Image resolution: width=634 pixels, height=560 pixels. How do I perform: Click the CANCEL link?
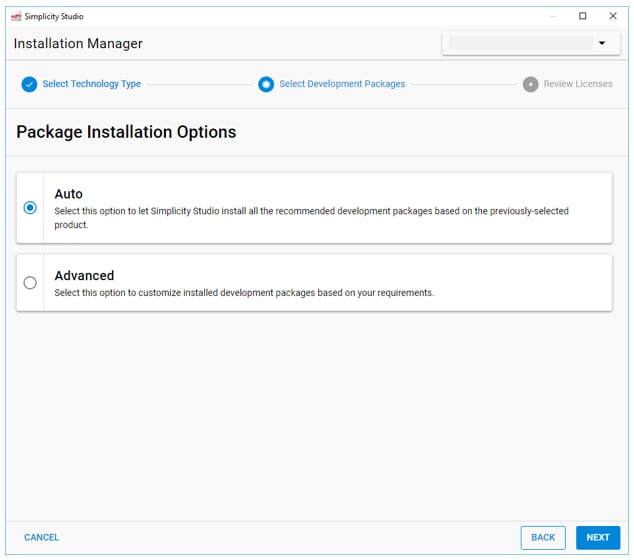click(41, 537)
